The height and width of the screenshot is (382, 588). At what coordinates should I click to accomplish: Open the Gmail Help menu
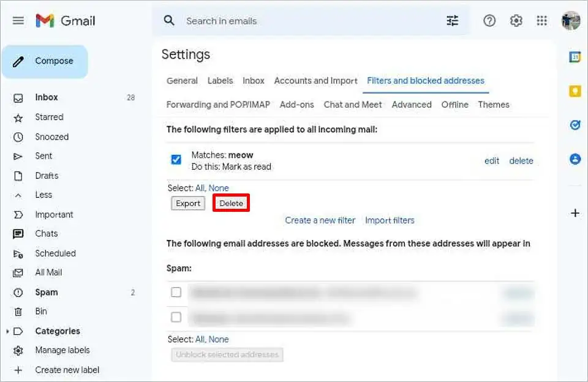(489, 20)
